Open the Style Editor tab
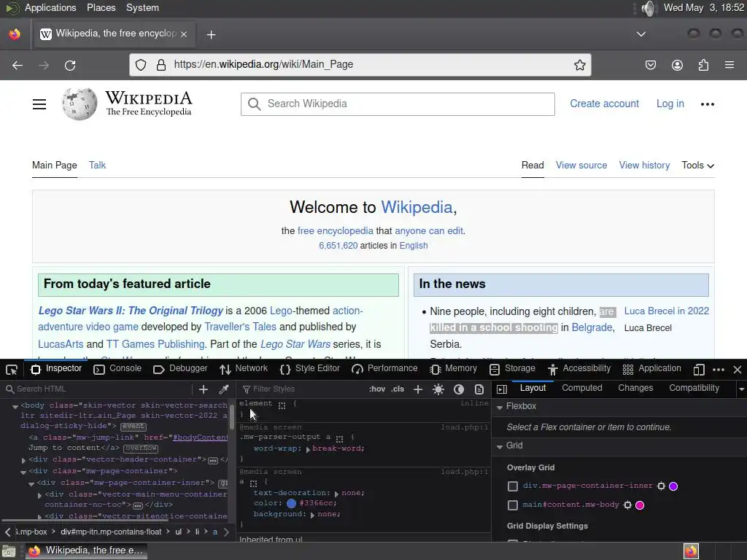This screenshot has height=560, width=747. (309, 368)
